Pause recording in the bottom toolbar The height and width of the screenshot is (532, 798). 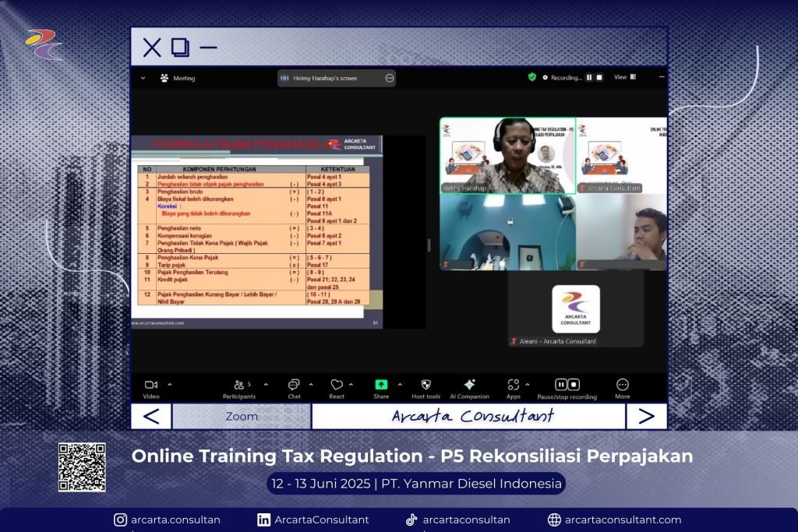[561, 385]
